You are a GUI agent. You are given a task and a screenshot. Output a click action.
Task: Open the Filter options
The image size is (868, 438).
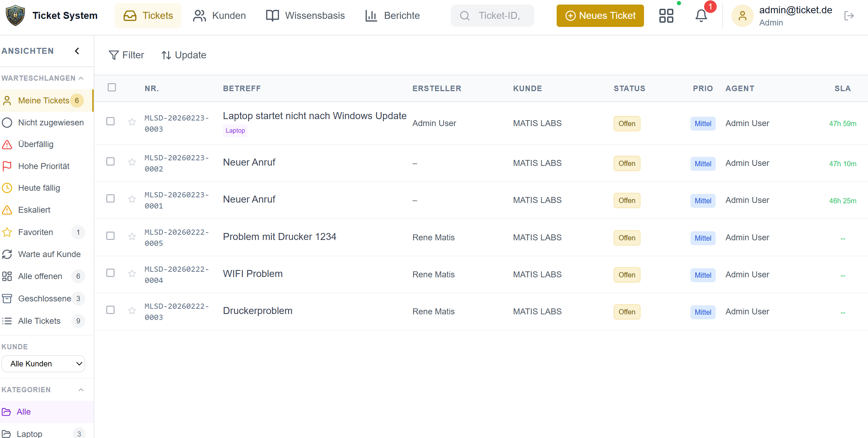click(126, 55)
